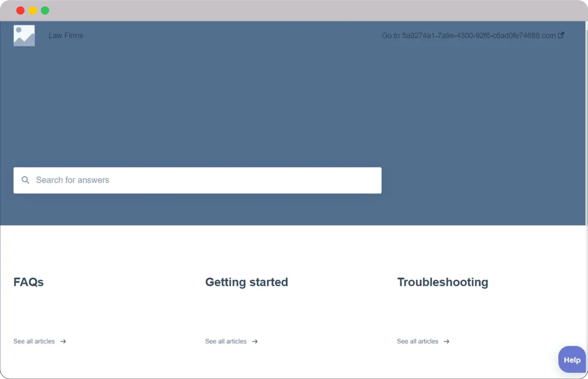See all articles under Troubleshooting
Image resolution: width=588 pixels, height=379 pixels.
click(x=417, y=341)
